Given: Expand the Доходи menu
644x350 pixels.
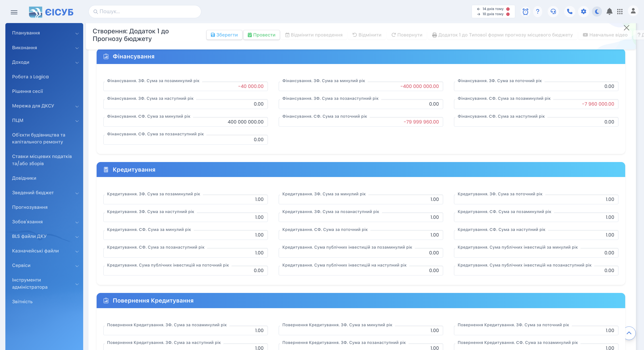Looking at the screenshot, I should (44, 62).
